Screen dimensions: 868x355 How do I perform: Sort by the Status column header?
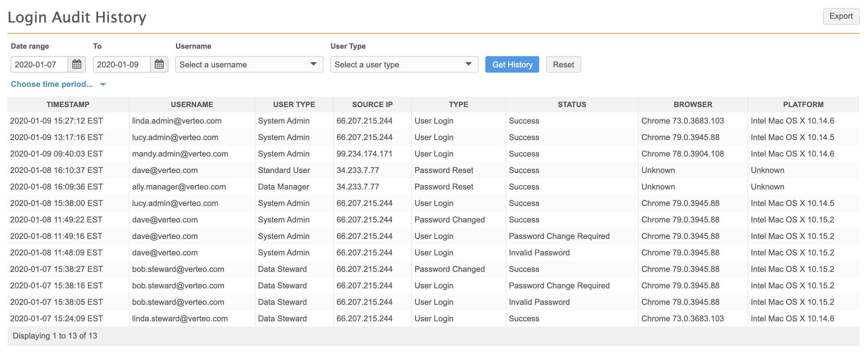tap(572, 104)
